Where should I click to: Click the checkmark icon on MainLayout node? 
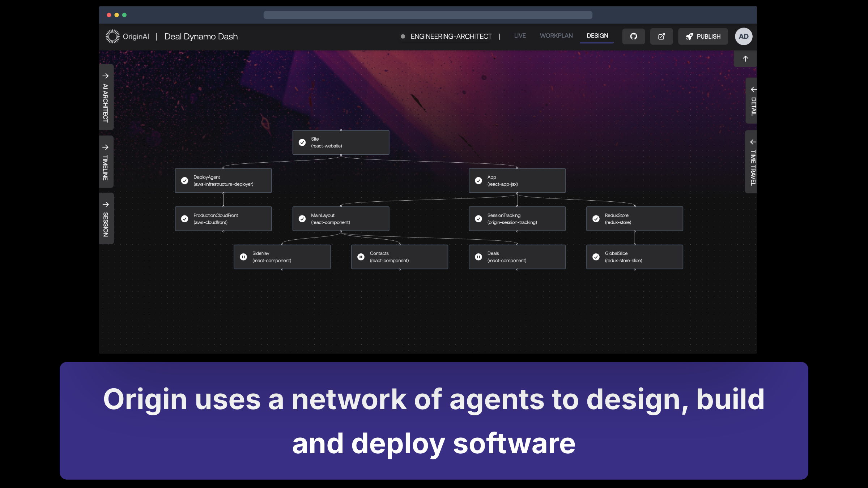[x=302, y=219]
